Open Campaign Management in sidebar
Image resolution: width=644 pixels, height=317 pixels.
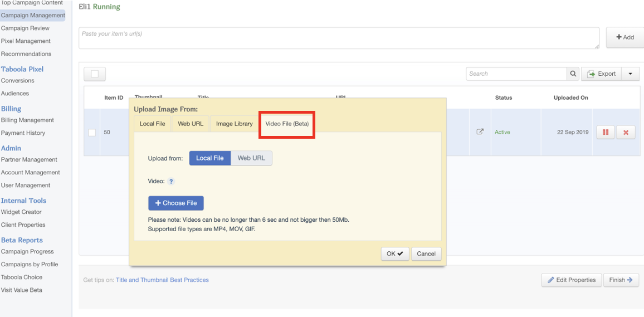33,16
